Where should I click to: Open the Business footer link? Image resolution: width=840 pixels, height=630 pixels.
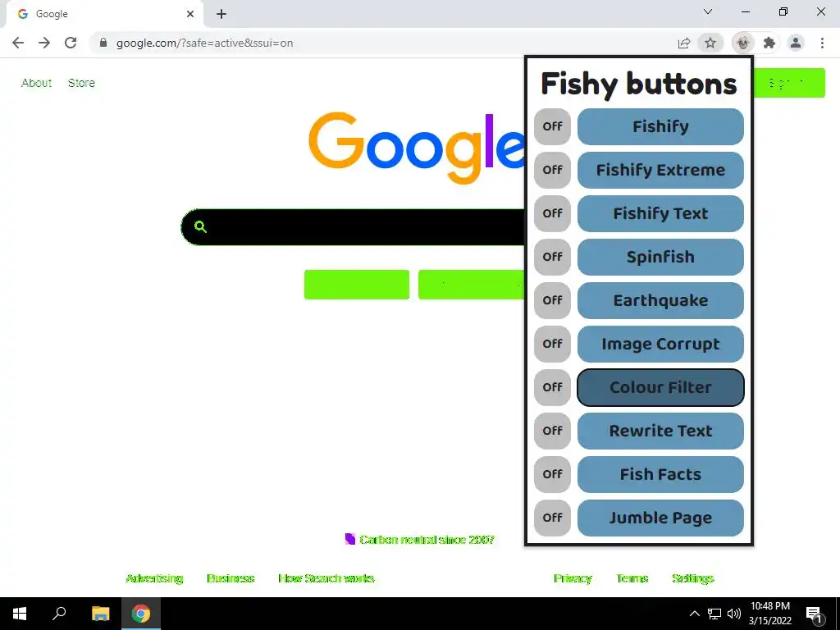pyautogui.click(x=231, y=578)
